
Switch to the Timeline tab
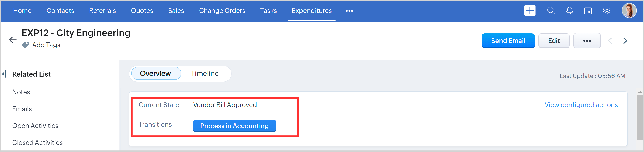205,74
